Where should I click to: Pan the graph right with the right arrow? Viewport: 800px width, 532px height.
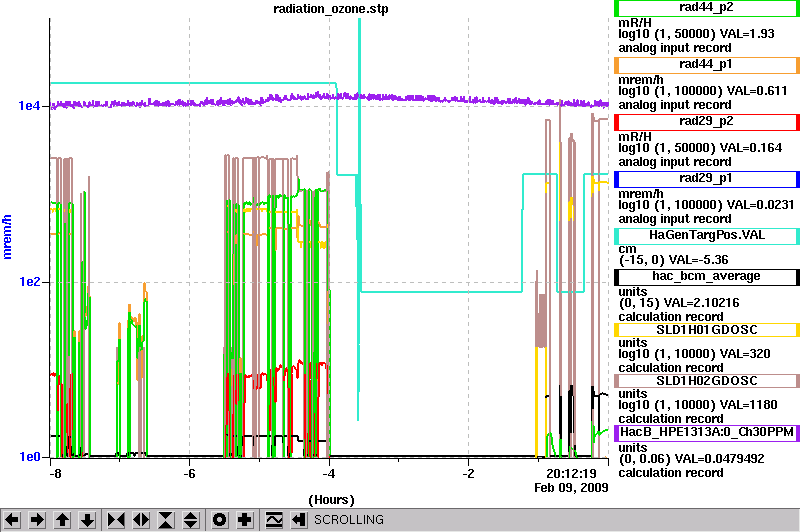click(x=37, y=520)
